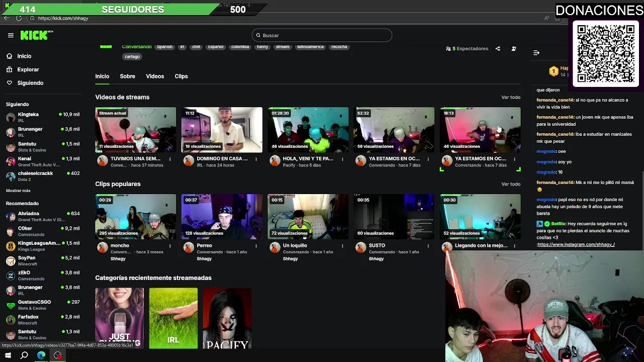Image resolution: width=644 pixels, height=362 pixels.
Task: Click the cartago tag
Action: click(x=132, y=57)
